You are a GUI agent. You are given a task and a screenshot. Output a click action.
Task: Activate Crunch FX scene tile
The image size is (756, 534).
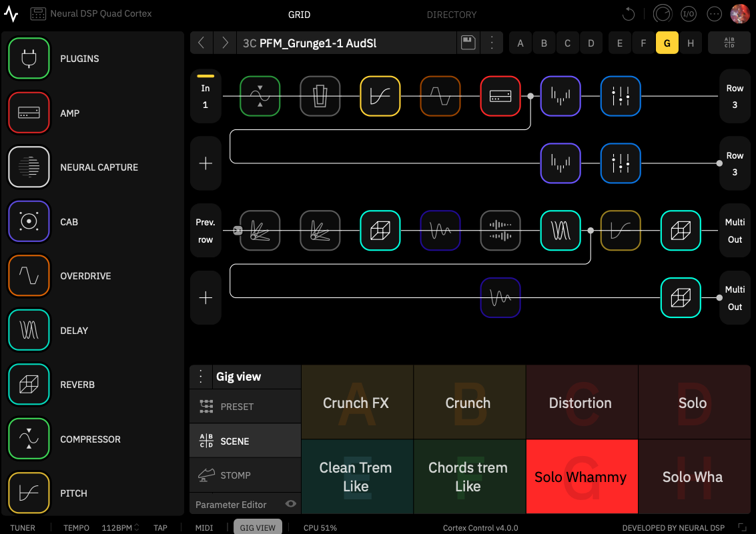357,402
